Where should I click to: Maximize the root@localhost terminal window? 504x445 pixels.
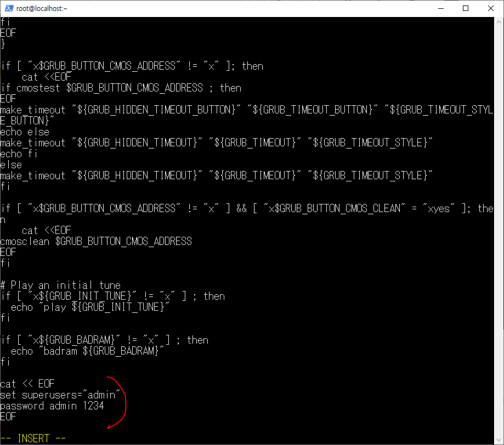(x=466, y=8)
